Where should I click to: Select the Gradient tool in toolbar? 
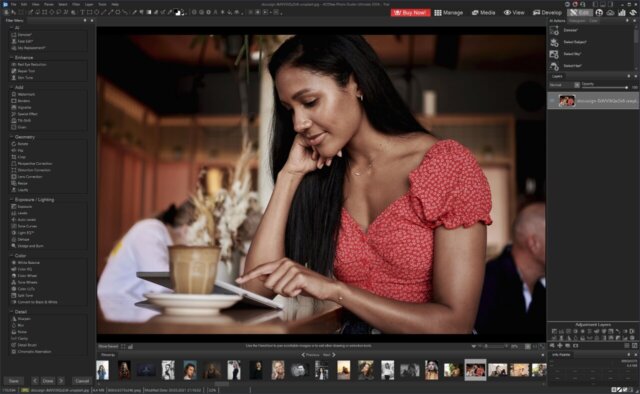coord(149,13)
